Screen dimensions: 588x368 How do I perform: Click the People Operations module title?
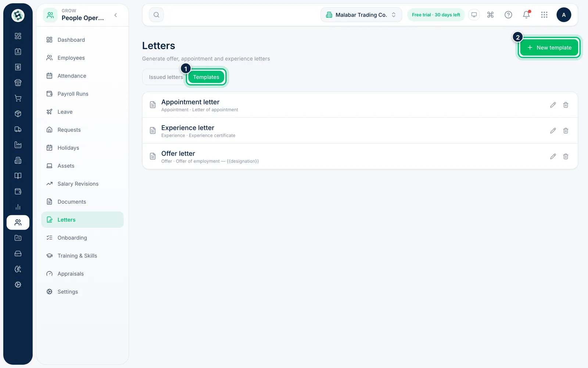pyautogui.click(x=83, y=18)
